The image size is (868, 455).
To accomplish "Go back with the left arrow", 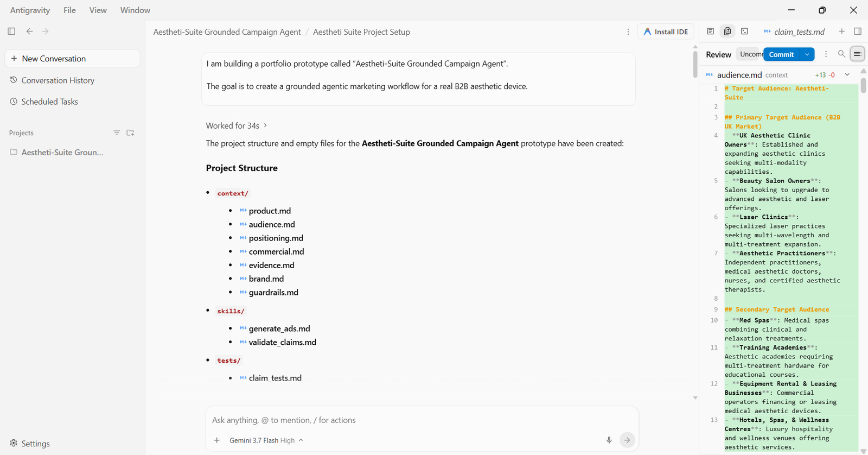I will pos(30,31).
